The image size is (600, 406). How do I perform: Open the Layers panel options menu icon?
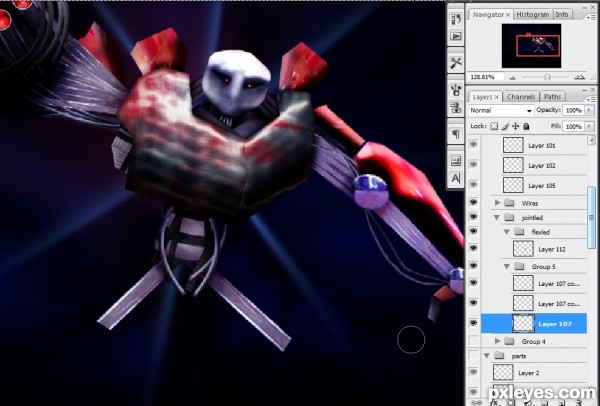591,99
